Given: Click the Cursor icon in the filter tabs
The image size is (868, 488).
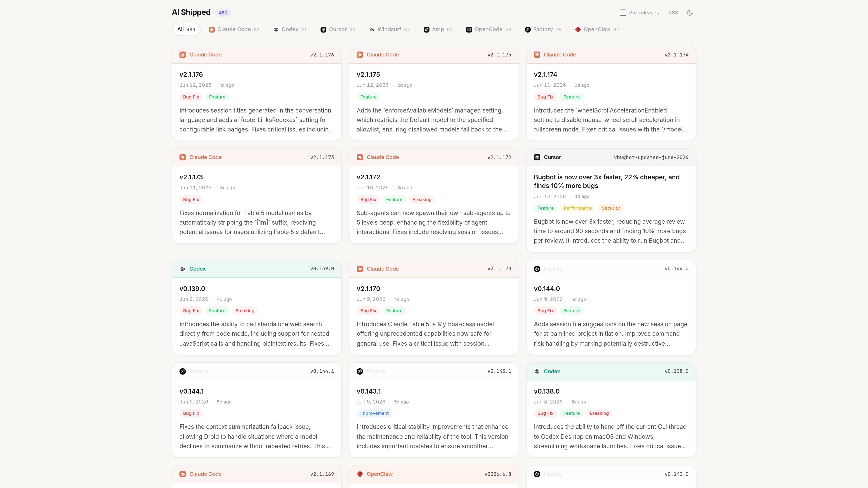Looking at the screenshot, I should coord(323,30).
